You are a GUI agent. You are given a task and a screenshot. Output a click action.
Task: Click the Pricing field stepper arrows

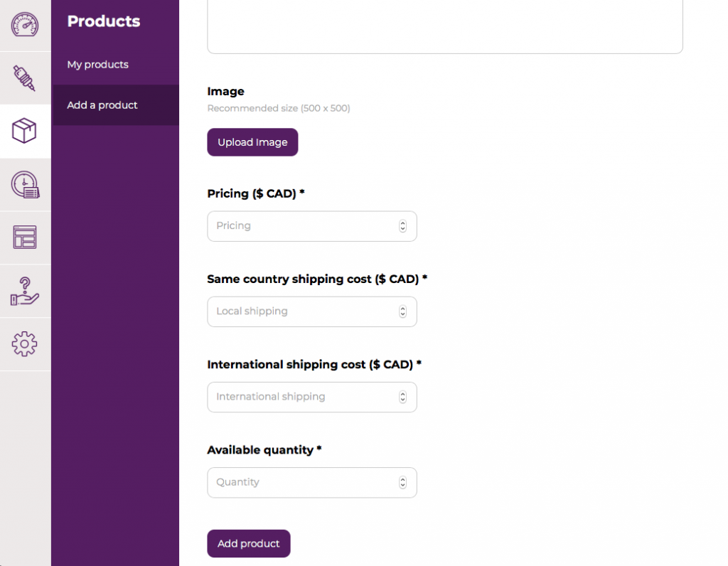point(402,226)
